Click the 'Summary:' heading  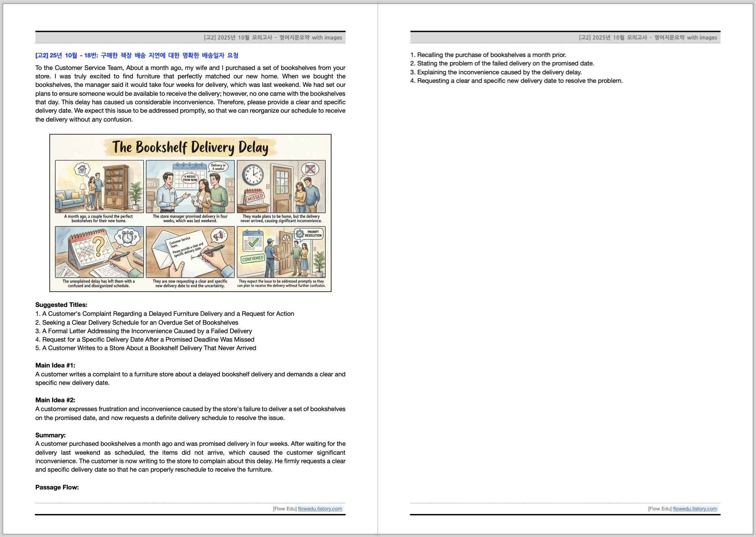[x=50, y=435]
